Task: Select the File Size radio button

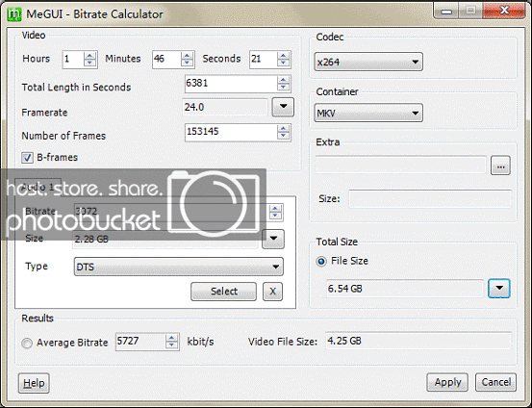Action: (x=321, y=261)
